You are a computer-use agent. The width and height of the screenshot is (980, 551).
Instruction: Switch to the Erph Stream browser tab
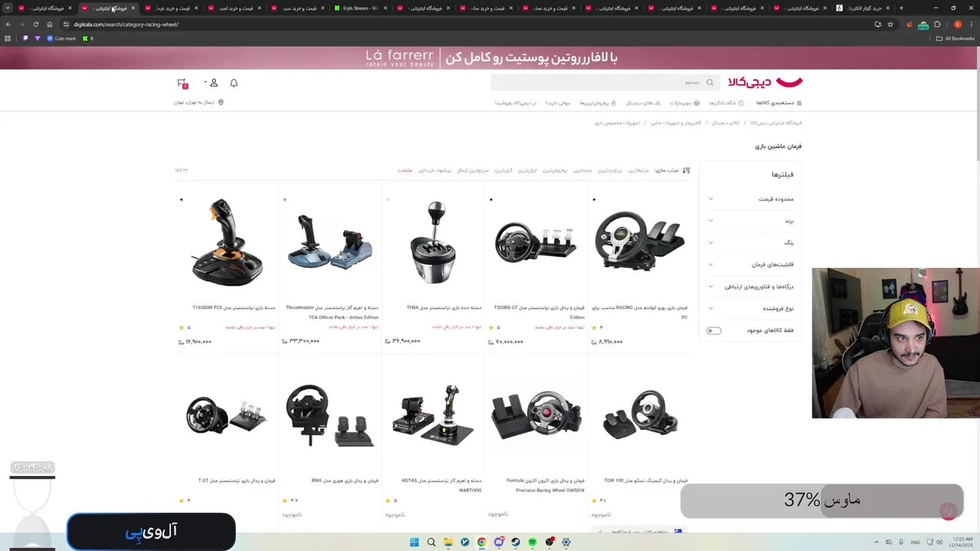[x=360, y=8]
